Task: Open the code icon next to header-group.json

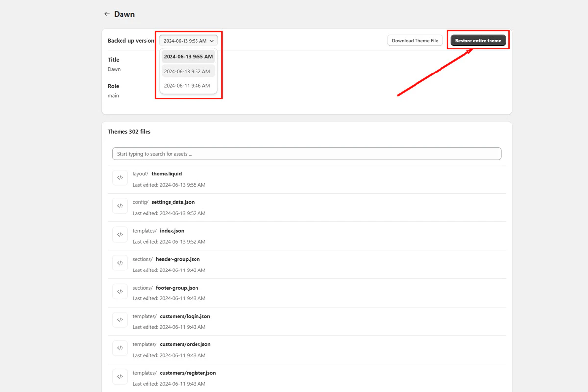Action: click(x=120, y=263)
